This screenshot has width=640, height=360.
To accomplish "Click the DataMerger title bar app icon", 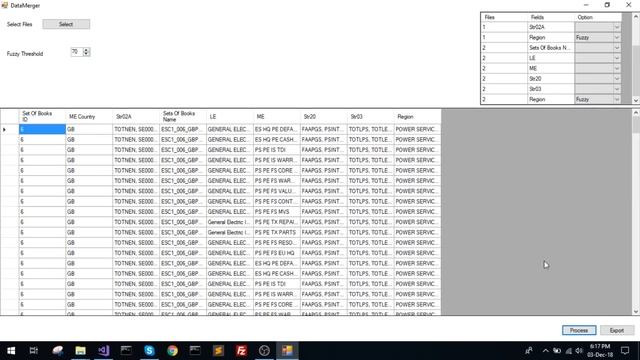I will coord(4,5).
